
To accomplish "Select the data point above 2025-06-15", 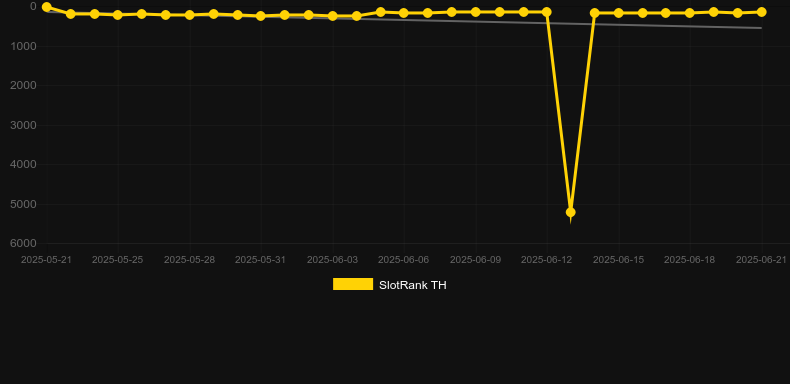I will [x=618, y=13].
